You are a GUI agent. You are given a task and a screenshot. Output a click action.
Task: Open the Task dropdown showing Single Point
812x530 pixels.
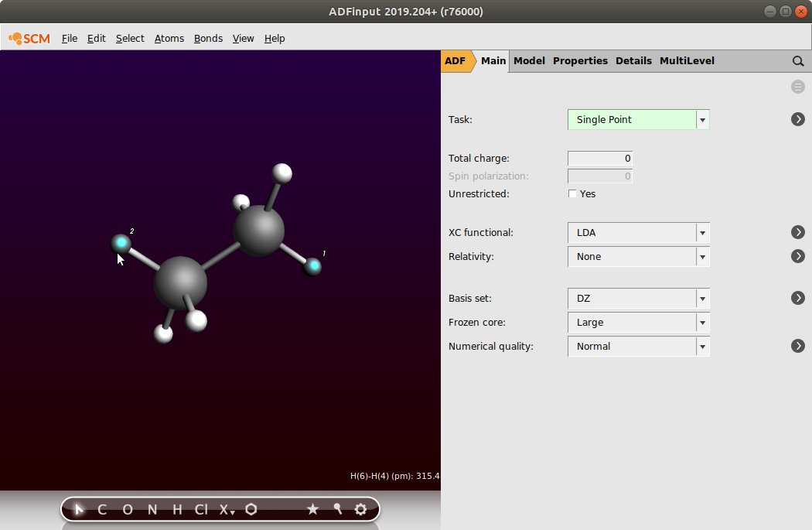[638, 120]
